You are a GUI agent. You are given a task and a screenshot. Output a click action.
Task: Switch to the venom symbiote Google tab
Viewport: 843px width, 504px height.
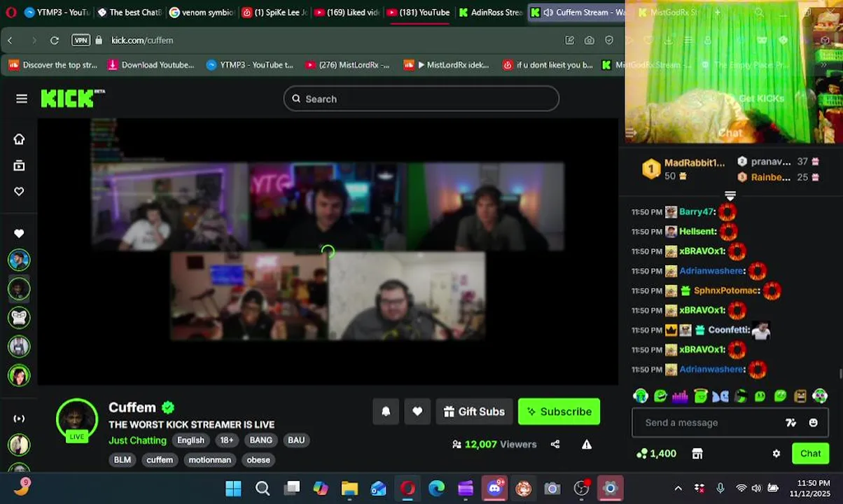[x=202, y=12]
